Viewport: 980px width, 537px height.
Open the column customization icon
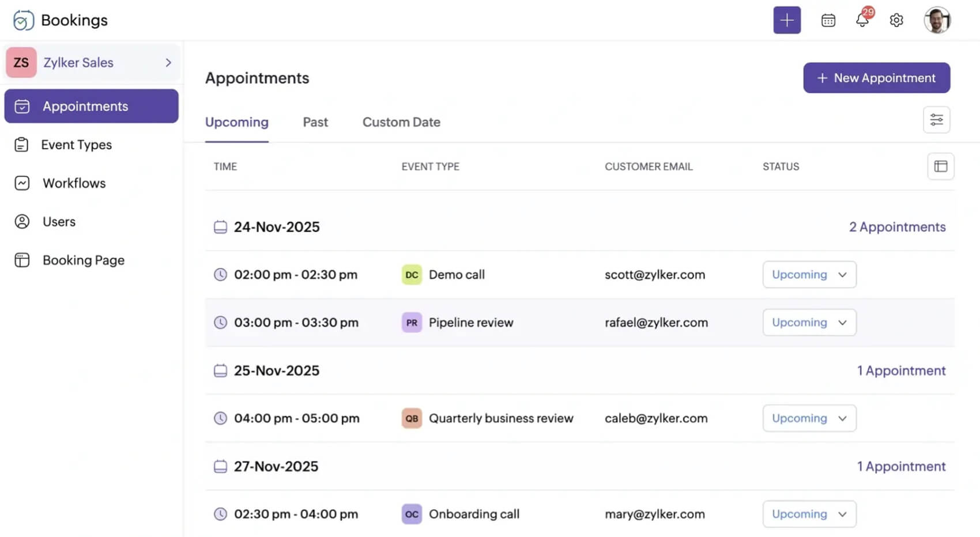(x=941, y=166)
